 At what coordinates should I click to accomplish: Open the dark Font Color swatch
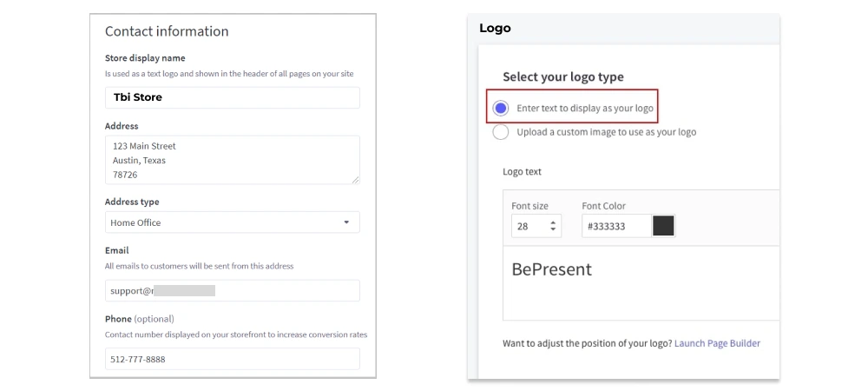(663, 226)
